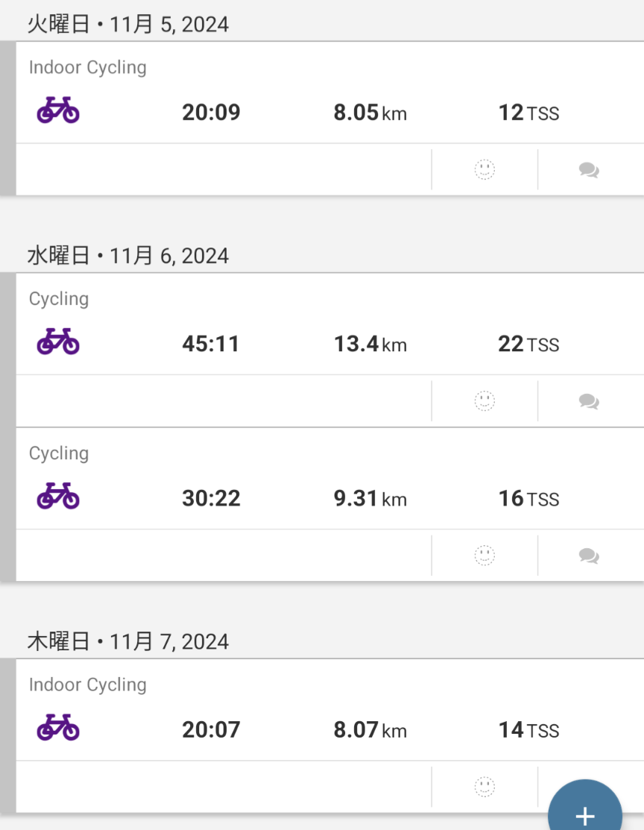Click bike icon of the 45:11 cycling workout
Viewport: 644px width, 830px height.
pos(58,342)
